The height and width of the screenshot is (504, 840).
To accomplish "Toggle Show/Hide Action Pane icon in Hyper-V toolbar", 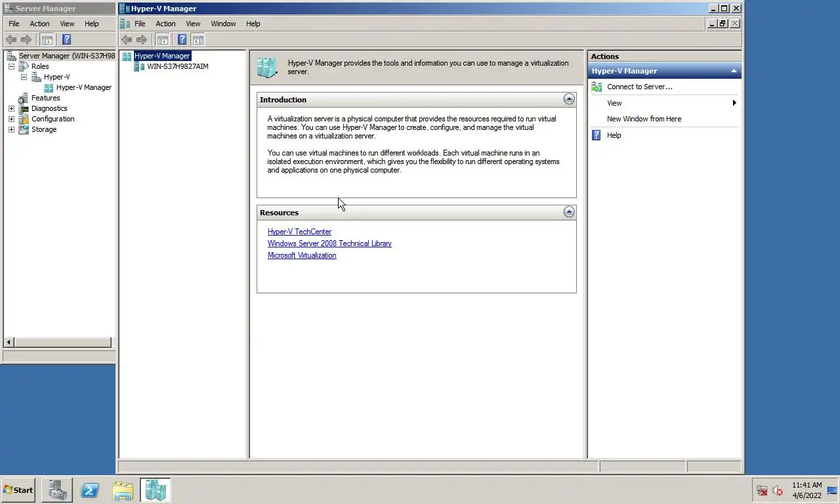I will pyautogui.click(x=198, y=39).
